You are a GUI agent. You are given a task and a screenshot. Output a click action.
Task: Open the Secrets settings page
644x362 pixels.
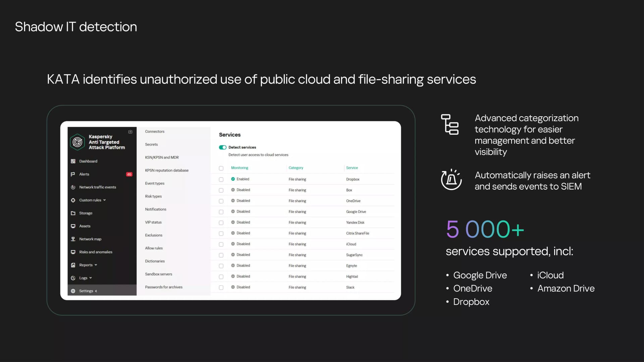pyautogui.click(x=151, y=144)
